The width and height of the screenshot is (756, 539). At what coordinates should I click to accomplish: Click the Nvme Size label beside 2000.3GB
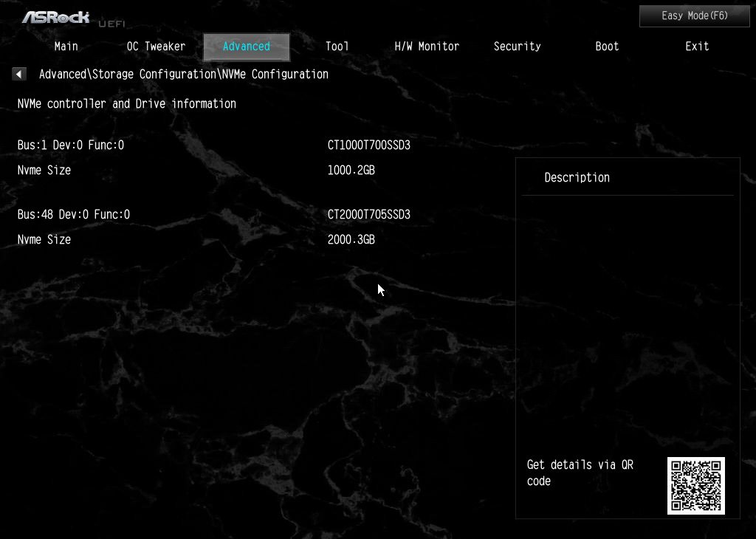[x=44, y=240]
